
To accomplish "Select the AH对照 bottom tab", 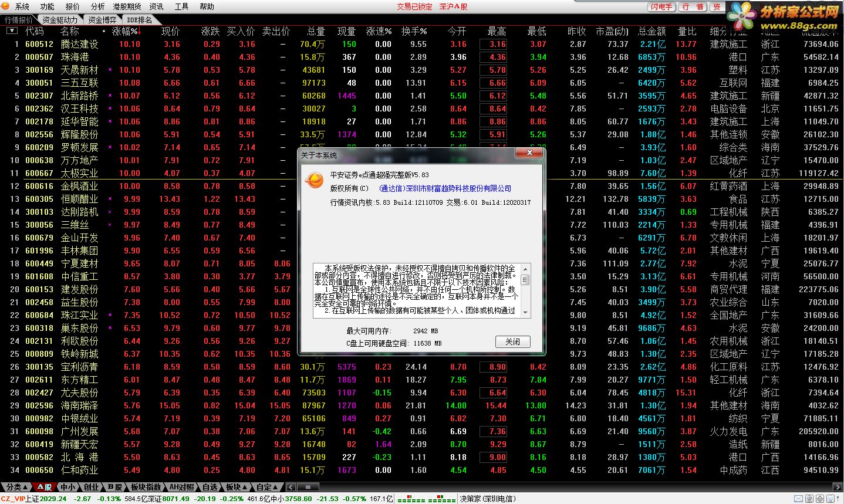I will click(182, 487).
